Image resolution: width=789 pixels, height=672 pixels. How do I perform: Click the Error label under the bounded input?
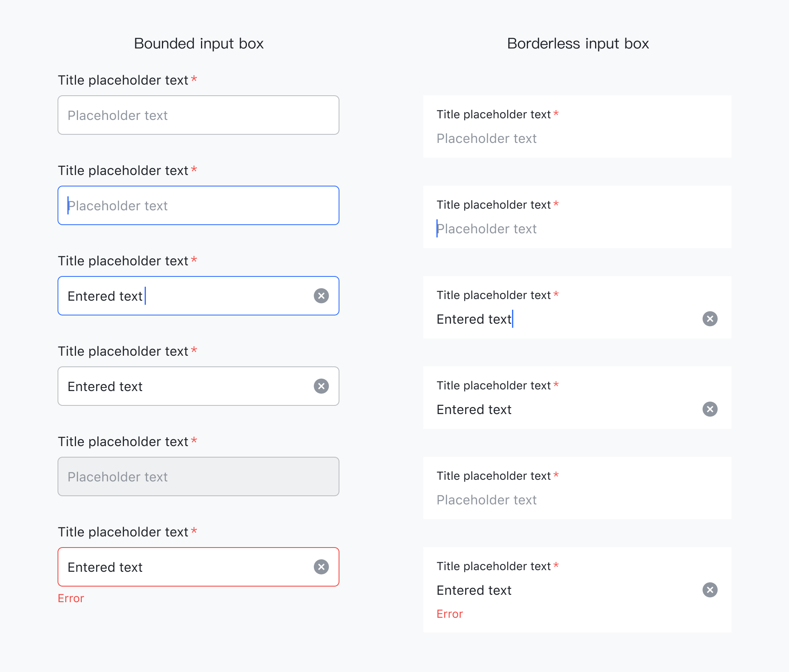coord(71,598)
